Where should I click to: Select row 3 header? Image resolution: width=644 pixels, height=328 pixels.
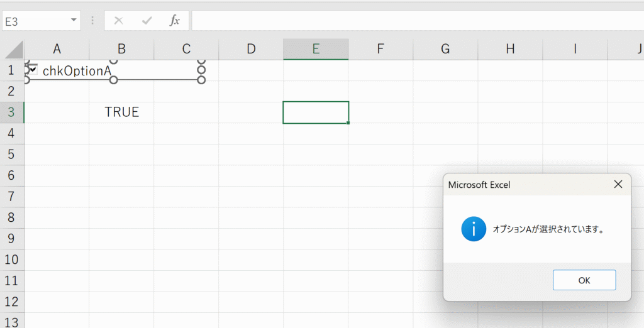pyautogui.click(x=11, y=112)
